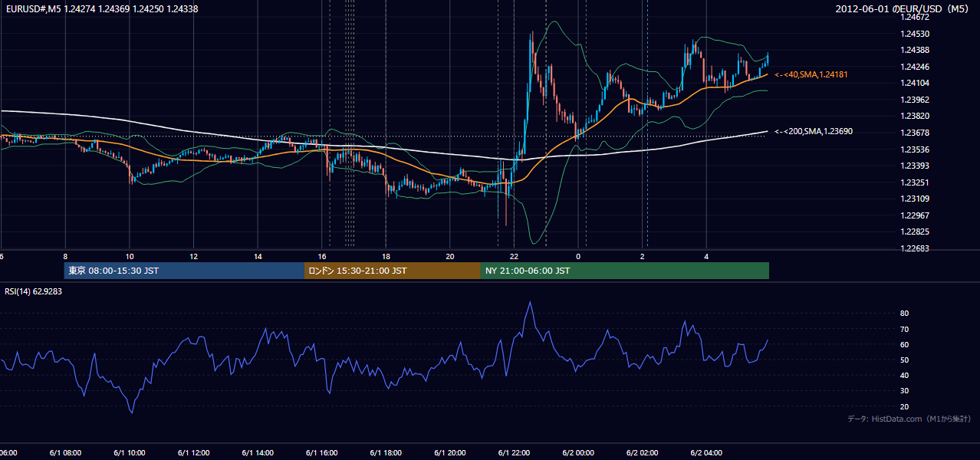This screenshot has height=460, width=980.
Task: Click RSI scale value 30
Action: [904, 391]
